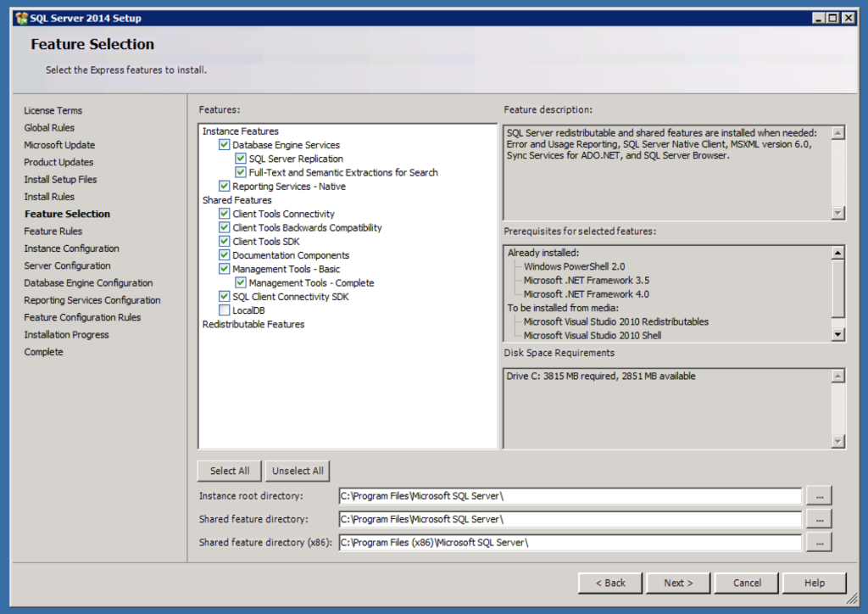Open browse for Shared feature directory
This screenshot has width=868, height=614.
[819, 519]
